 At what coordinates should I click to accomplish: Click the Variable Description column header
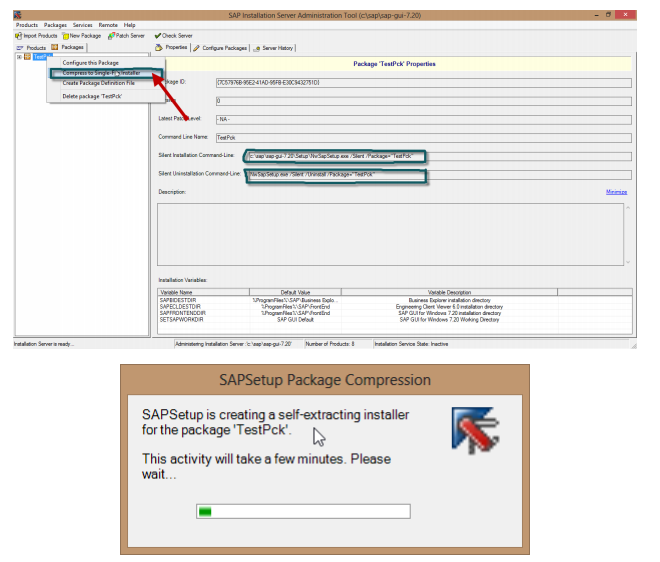click(450, 292)
